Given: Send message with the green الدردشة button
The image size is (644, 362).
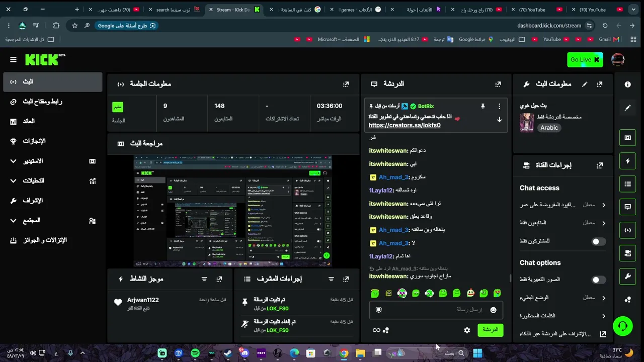Looking at the screenshot, I should coord(490,330).
